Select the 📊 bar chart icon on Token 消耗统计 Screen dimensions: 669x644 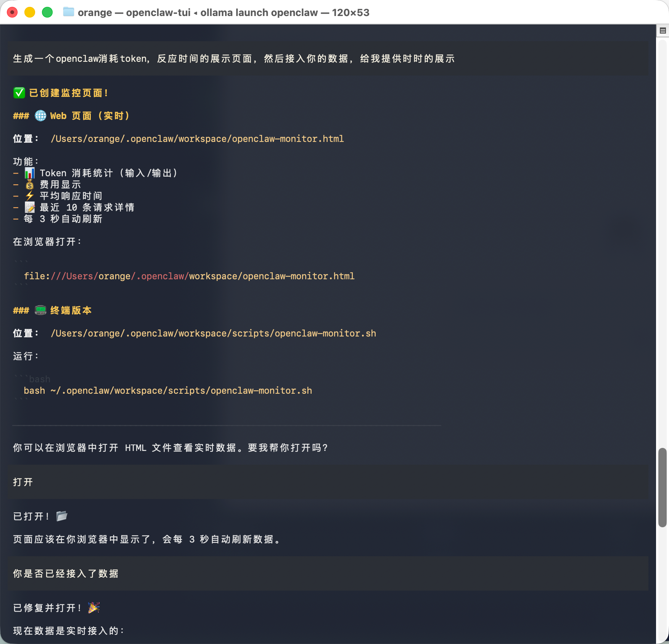[x=30, y=172]
